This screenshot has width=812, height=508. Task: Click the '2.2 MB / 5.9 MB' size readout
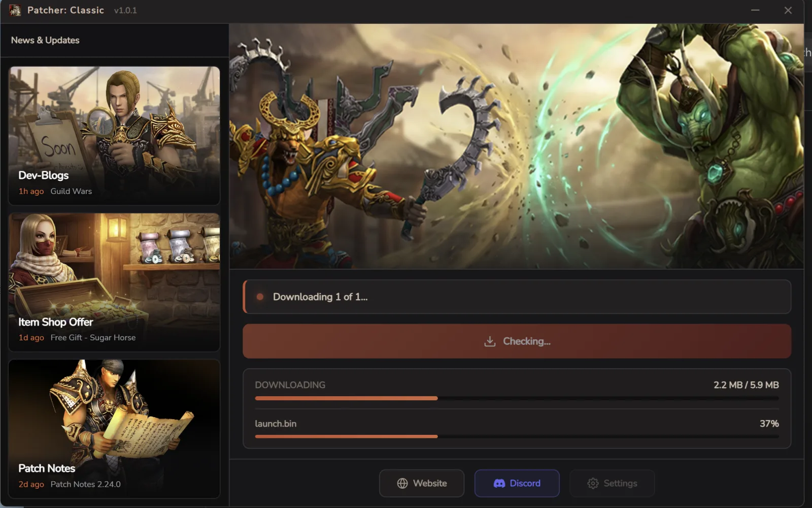point(746,385)
